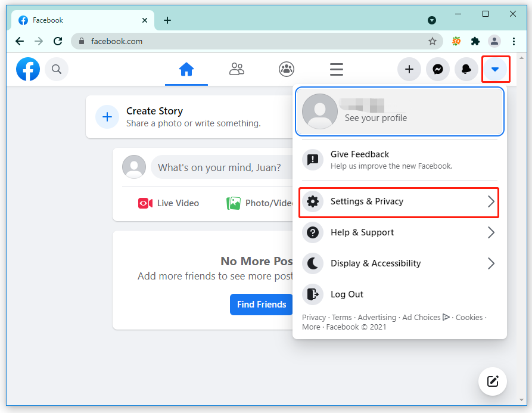
Task: Click the facebook.com address bar
Action: [x=257, y=41]
